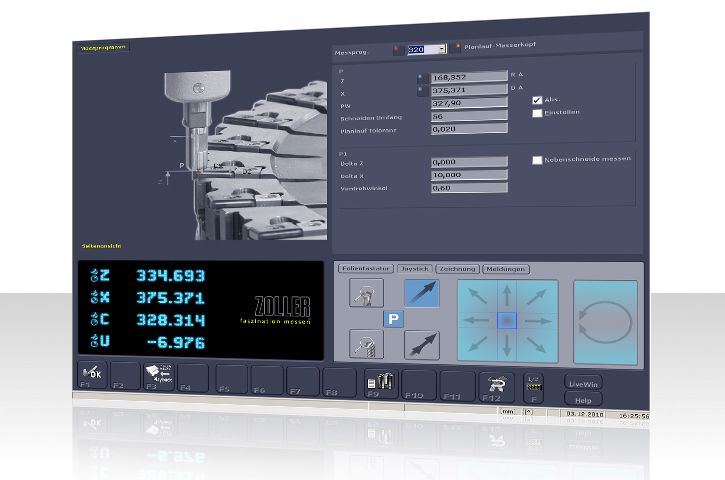This screenshot has width=725, height=480.
Task: Click the Delta Z field 0,000
Action: tap(469, 162)
